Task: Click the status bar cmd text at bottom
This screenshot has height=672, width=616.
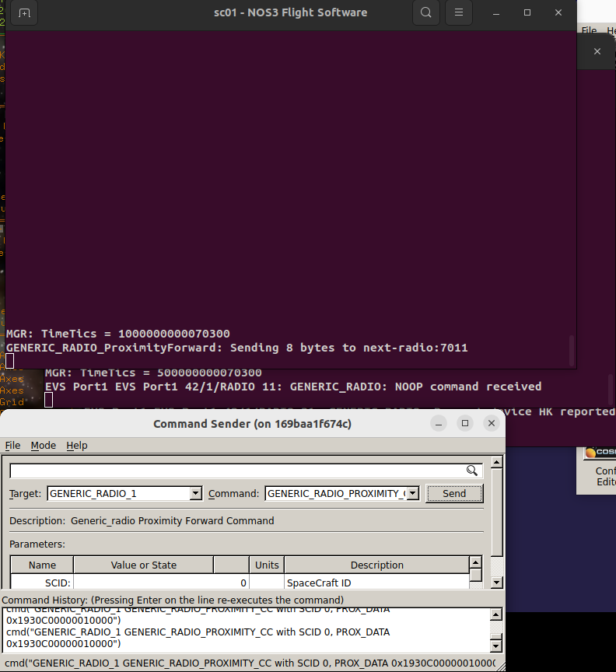Action: (x=250, y=663)
